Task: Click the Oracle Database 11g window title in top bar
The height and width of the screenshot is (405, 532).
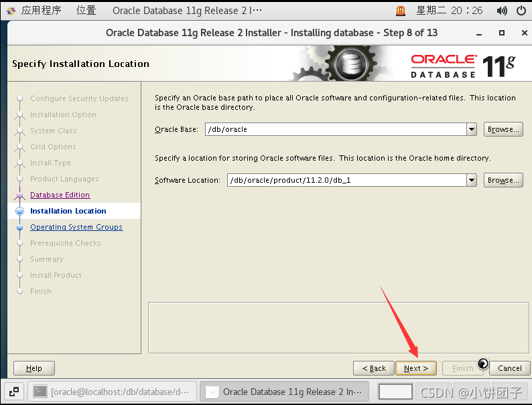Action: click(187, 11)
